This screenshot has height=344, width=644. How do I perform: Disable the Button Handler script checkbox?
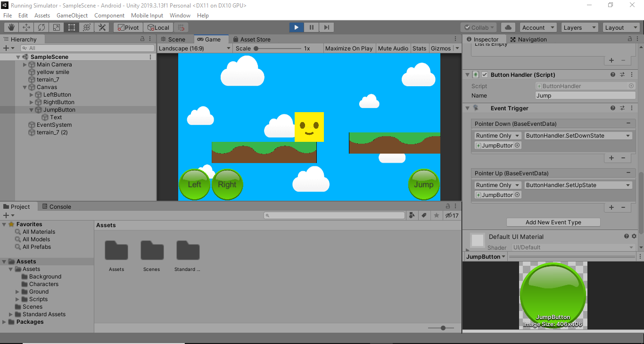click(x=485, y=74)
